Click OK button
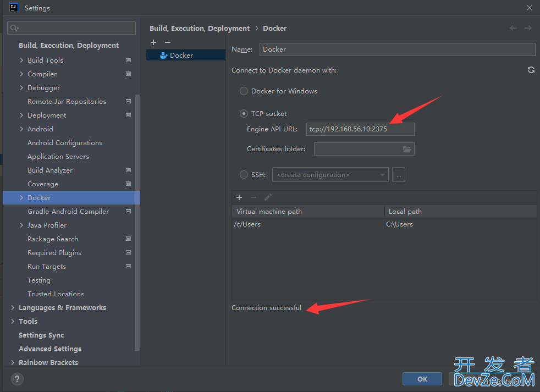 (x=422, y=379)
